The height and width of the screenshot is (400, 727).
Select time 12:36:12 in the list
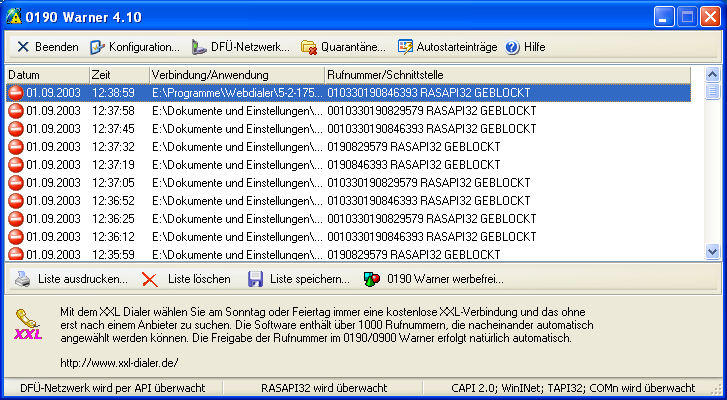pos(113,236)
